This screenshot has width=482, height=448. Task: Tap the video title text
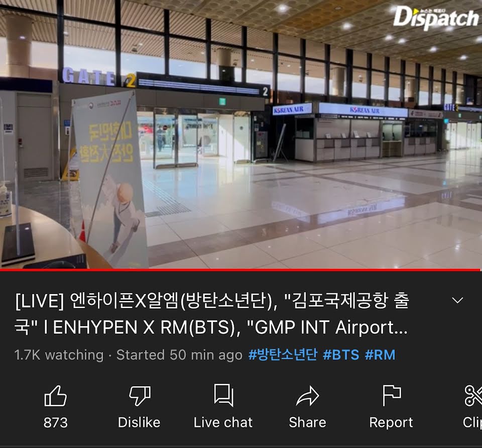coord(212,314)
